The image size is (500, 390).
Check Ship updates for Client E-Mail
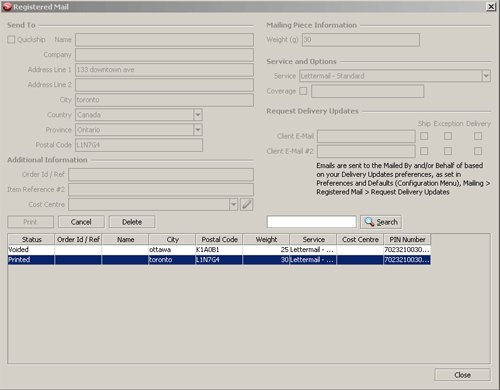(424, 136)
